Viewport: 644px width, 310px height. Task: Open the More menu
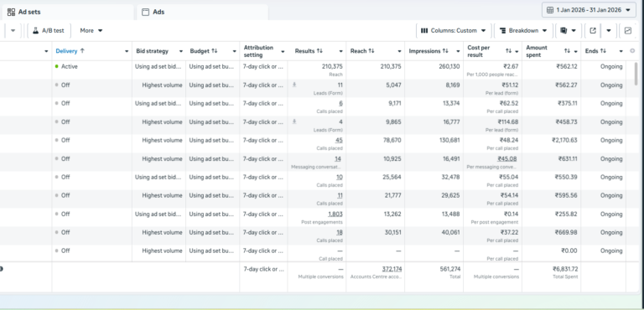tap(91, 30)
